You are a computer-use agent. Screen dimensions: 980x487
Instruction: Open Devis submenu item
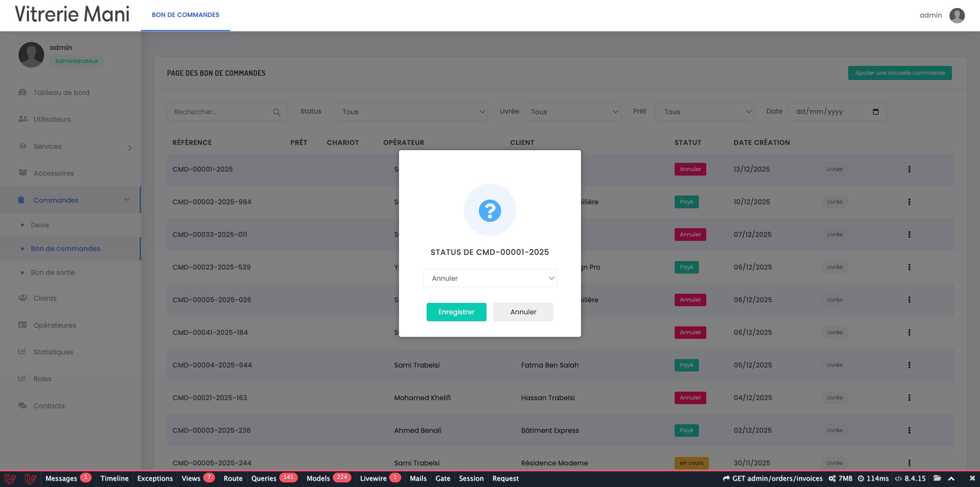(x=40, y=225)
